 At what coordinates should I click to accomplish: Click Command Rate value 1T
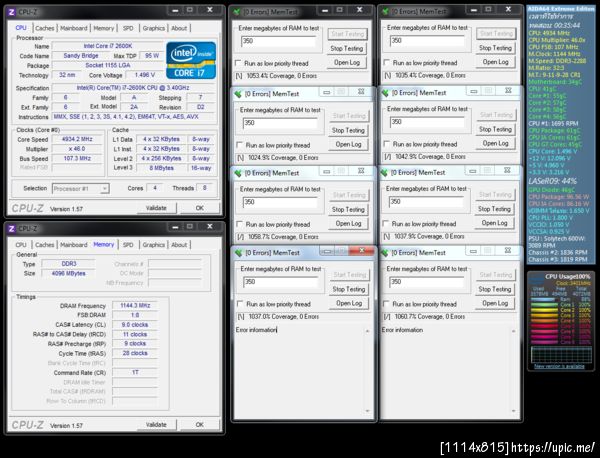point(135,372)
